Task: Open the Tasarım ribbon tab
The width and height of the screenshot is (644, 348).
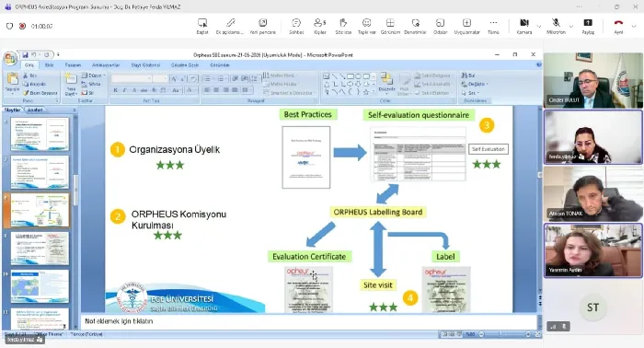Action: coord(73,65)
